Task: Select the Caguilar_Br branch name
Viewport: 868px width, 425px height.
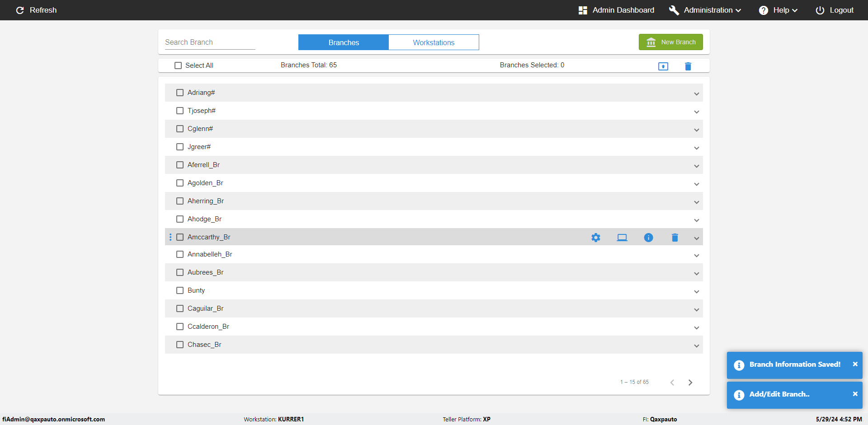Action: point(206,308)
